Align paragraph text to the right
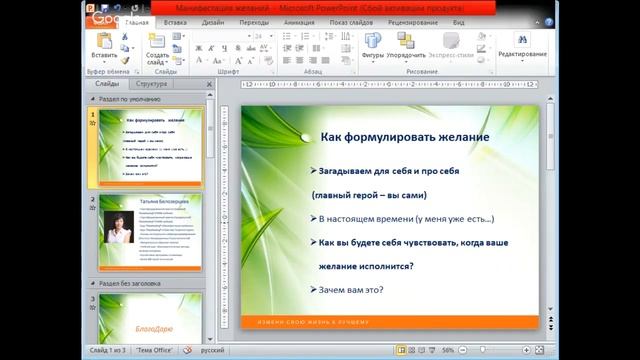This screenshot has width=640, height=360. pyautogui.click(x=313, y=60)
